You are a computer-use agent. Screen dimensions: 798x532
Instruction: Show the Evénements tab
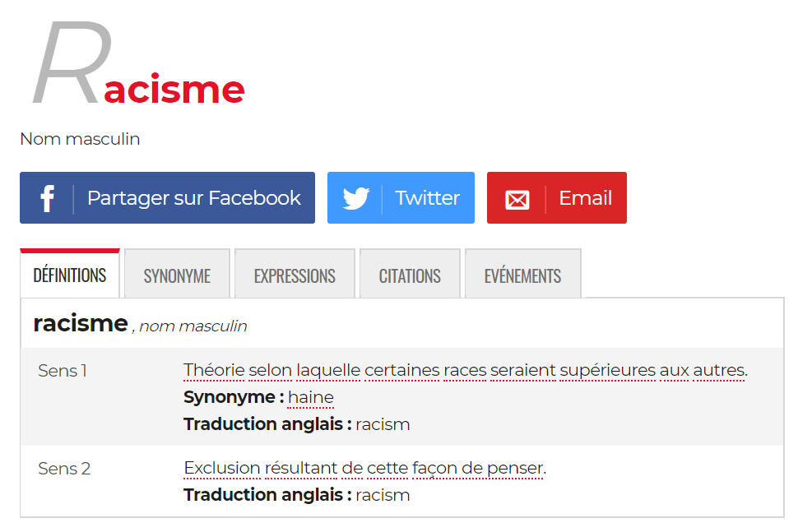[x=522, y=276]
